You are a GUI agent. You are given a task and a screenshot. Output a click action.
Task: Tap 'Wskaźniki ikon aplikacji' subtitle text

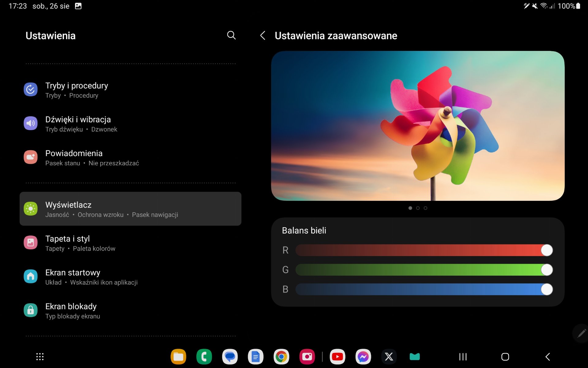tap(104, 282)
